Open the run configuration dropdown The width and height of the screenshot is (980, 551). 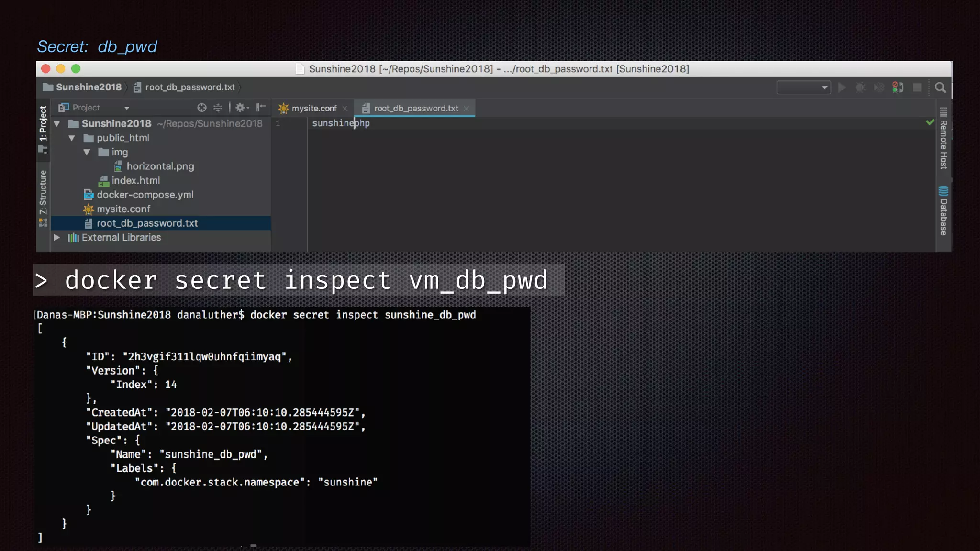pos(803,88)
